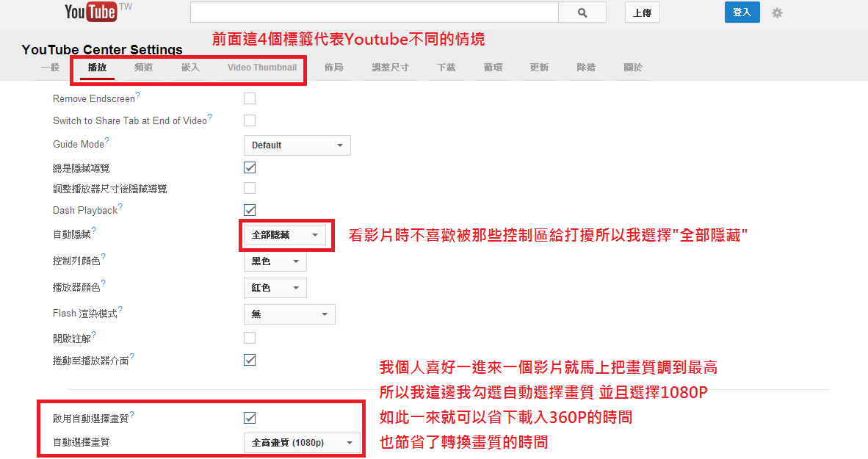Open the settings gear icon
The width and height of the screenshot is (868, 459).
(x=776, y=12)
